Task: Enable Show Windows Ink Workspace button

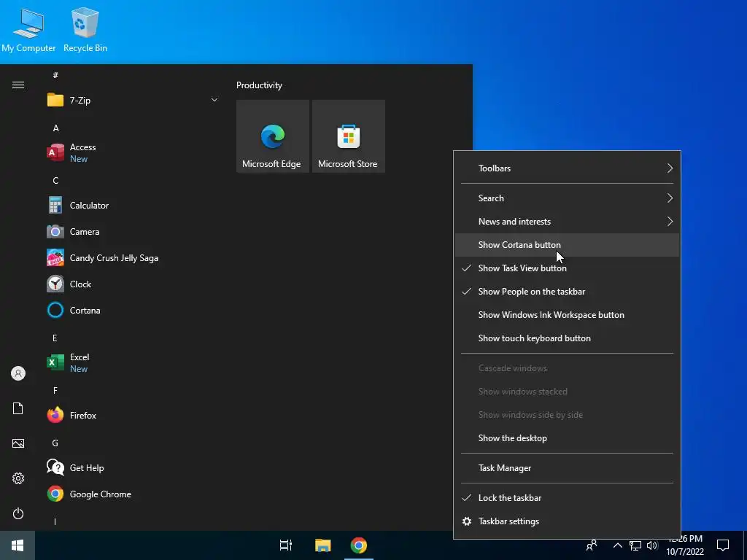Action: click(x=567, y=315)
